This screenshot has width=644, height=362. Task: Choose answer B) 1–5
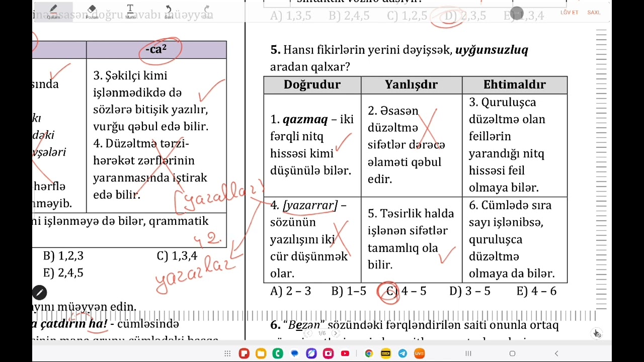tap(349, 291)
